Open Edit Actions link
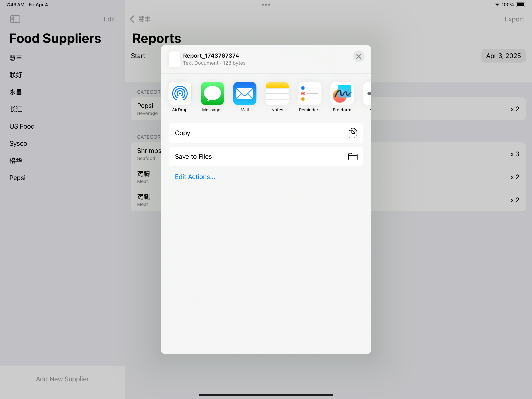Image resolution: width=532 pixels, height=399 pixels. [195, 177]
